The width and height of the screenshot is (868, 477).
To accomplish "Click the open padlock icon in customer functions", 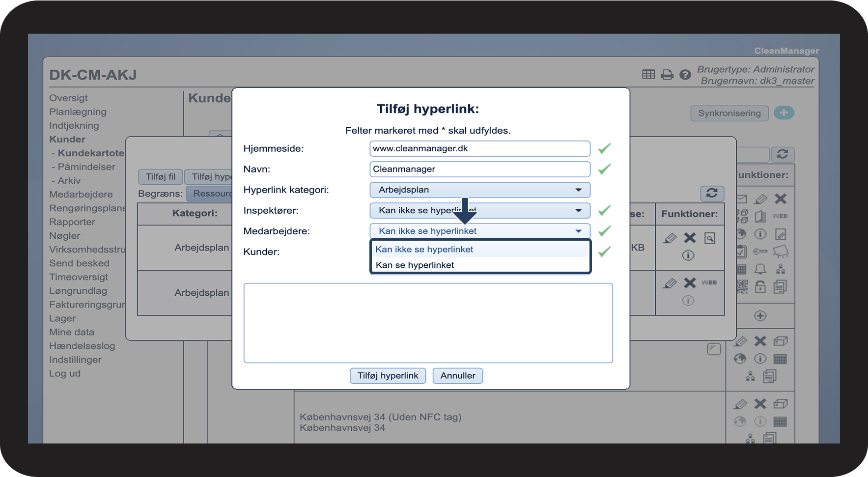I will coord(760,286).
